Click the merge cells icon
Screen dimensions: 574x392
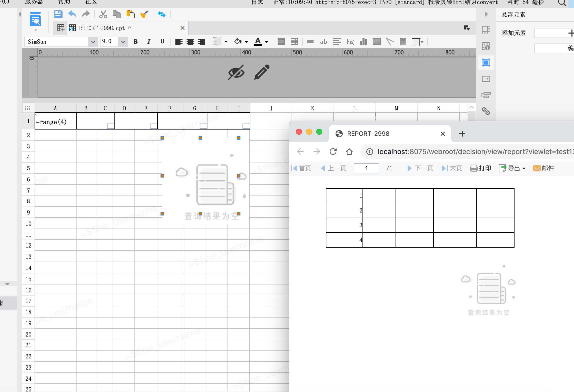point(281,42)
